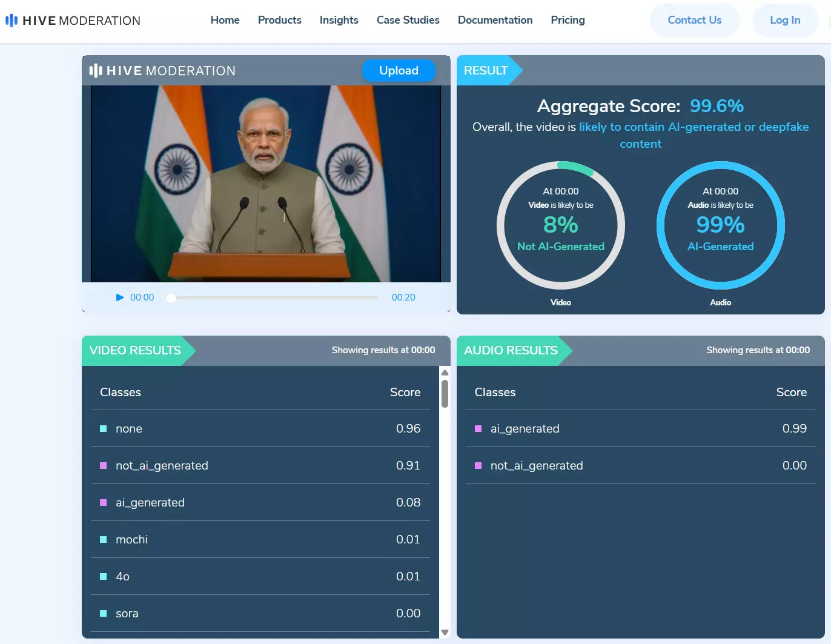Viewport: 831px width, 644px height.
Task: Open the Pricing menu item
Action: 568,20
